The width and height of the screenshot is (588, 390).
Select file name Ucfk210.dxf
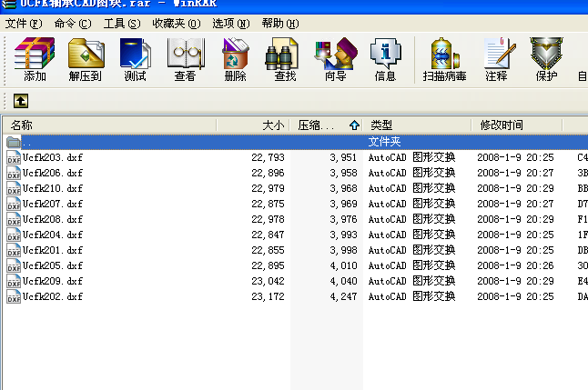point(53,188)
